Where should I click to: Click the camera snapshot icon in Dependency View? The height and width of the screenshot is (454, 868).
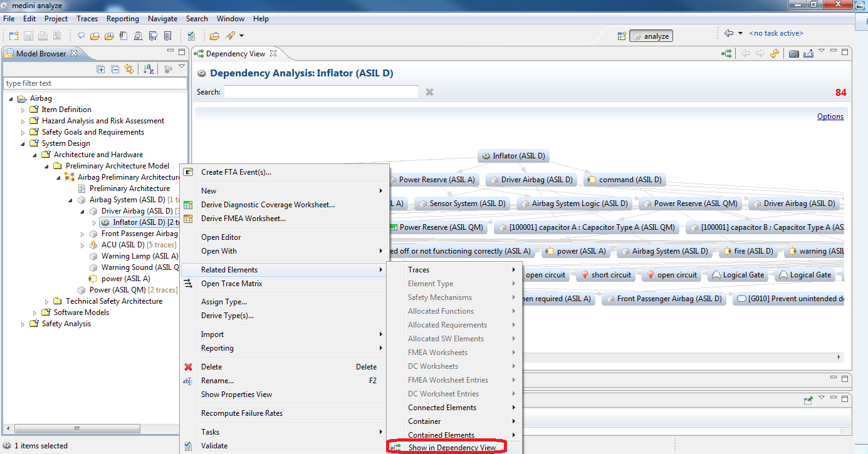pos(794,54)
